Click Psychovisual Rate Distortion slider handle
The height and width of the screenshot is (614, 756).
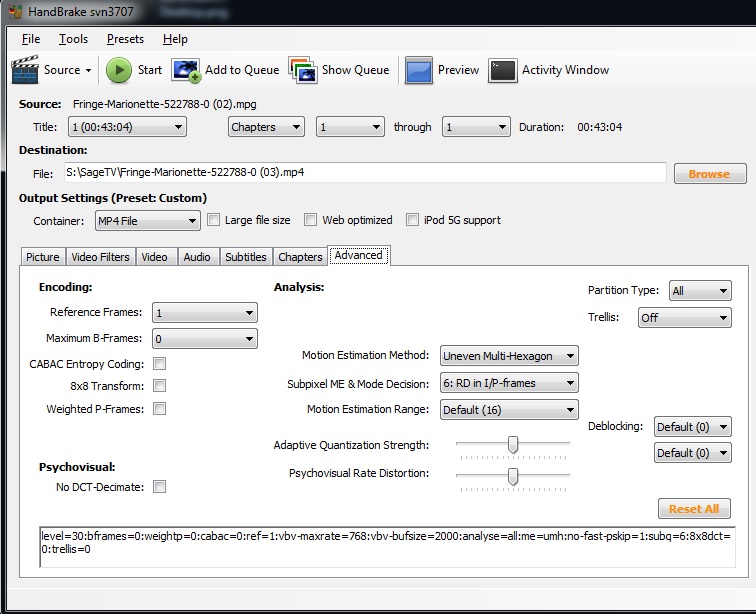click(x=513, y=476)
